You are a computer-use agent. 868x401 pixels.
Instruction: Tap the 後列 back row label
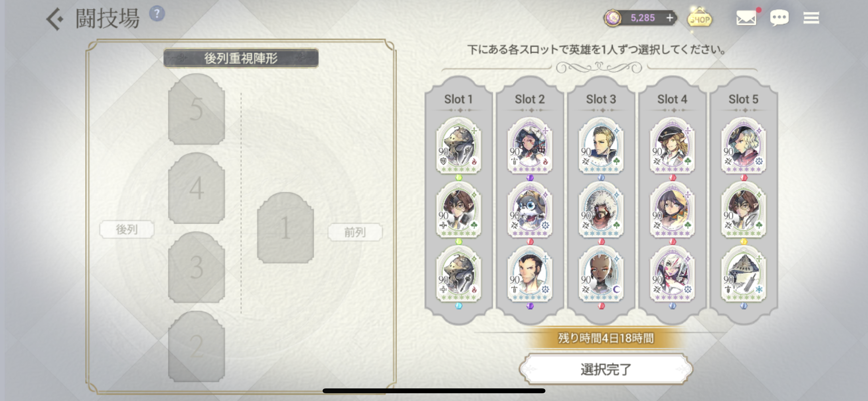[127, 230]
